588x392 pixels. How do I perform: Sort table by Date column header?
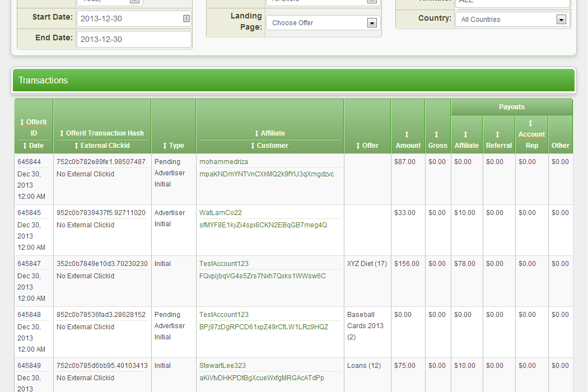point(34,146)
